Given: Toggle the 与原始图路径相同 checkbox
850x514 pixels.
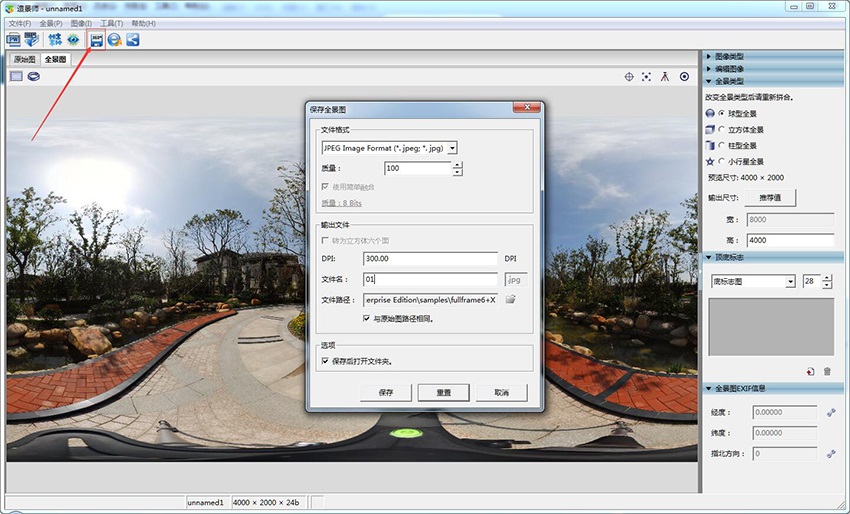Looking at the screenshot, I should click(x=367, y=318).
